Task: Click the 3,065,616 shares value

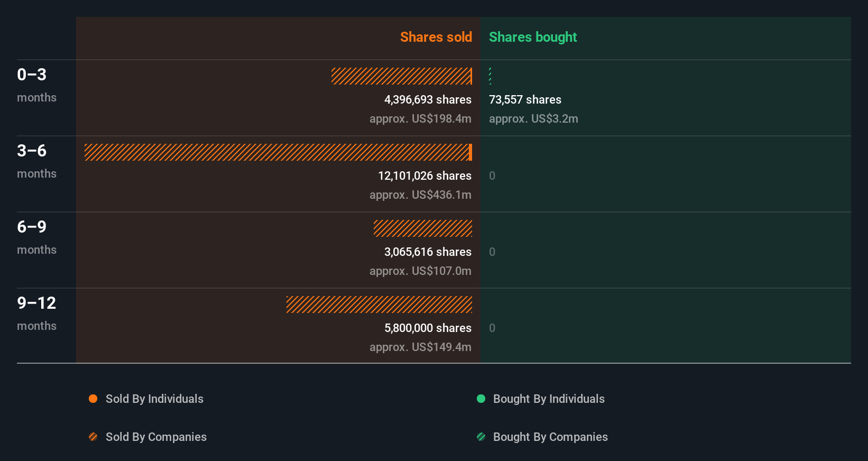Action: [x=428, y=252]
